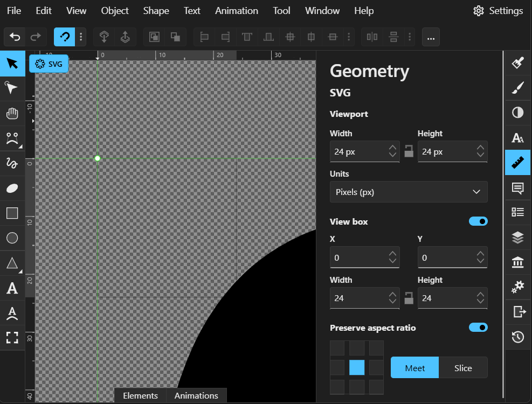Screen dimensions: 532x404
Task: Disable Preserve aspect ratio switch
Action: (478, 328)
